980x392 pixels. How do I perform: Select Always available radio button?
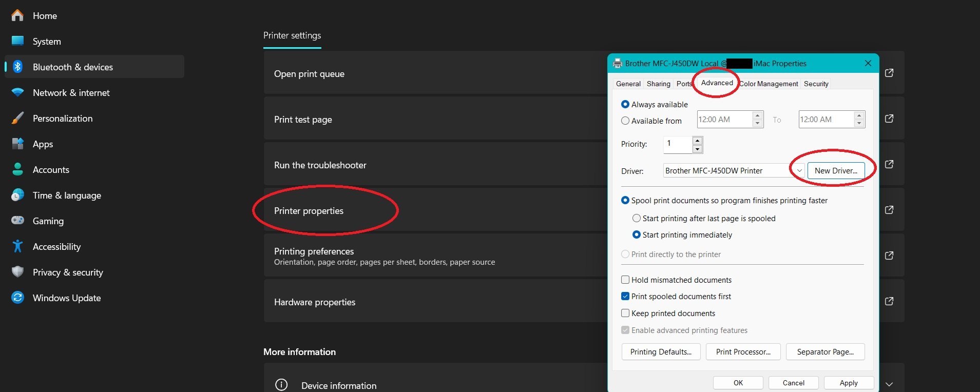(x=625, y=104)
